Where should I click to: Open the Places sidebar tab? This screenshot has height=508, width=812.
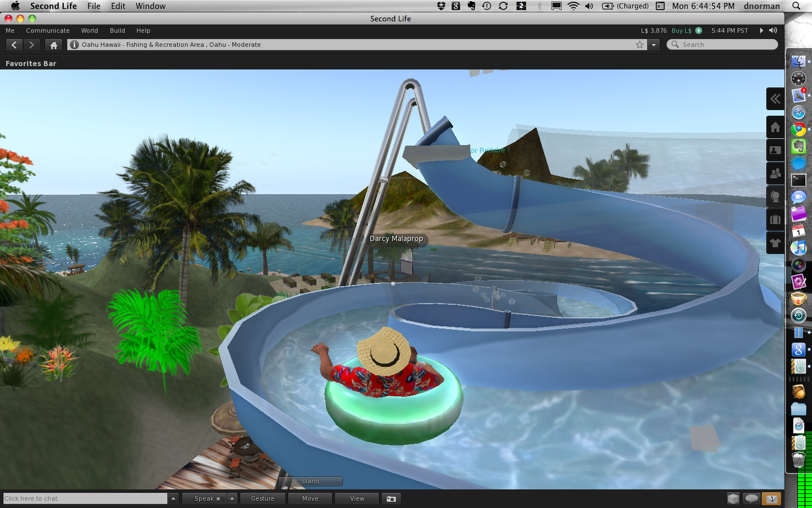point(775,196)
